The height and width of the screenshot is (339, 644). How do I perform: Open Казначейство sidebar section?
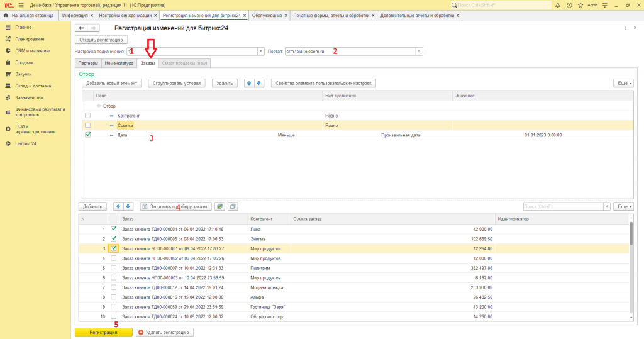pos(29,97)
